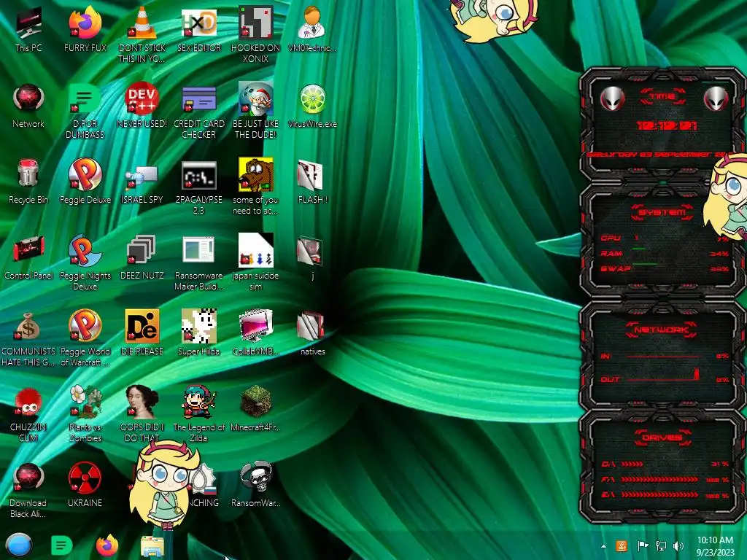747x560 pixels.
Task: Select the RansomWar skull icon
Action: [256, 484]
